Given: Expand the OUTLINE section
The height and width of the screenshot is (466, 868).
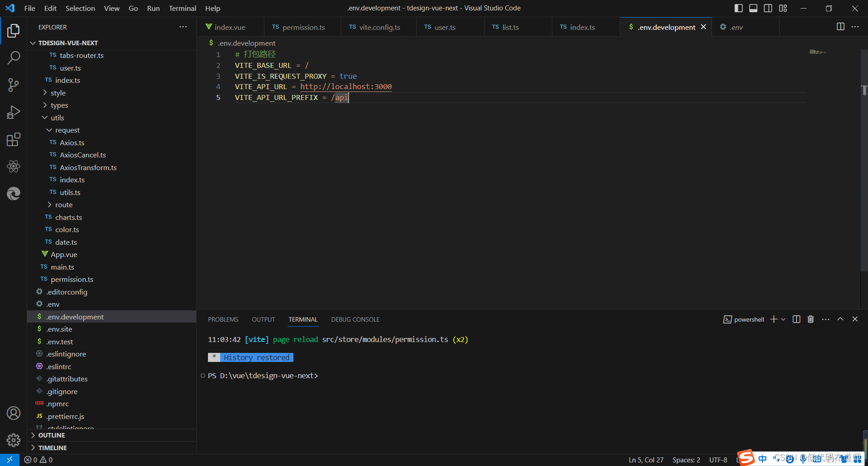Looking at the screenshot, I should (112, 435).
